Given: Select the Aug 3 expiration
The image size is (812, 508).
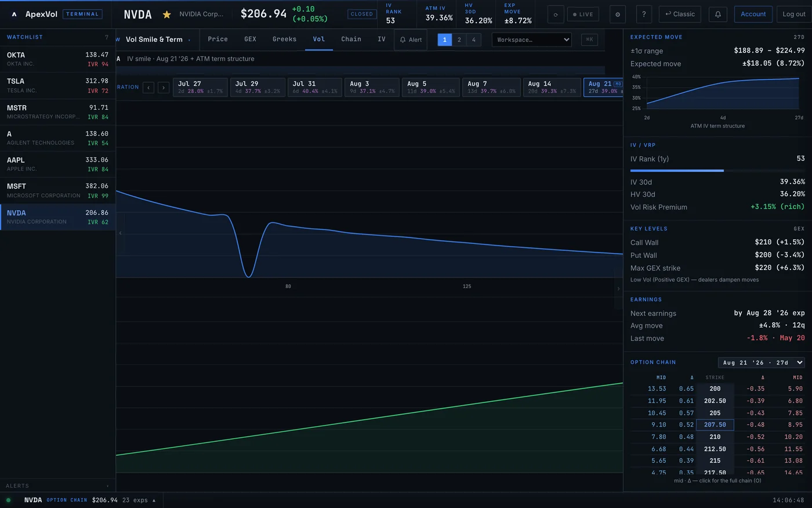Looking at the screenshot, I should click(372, 87).
